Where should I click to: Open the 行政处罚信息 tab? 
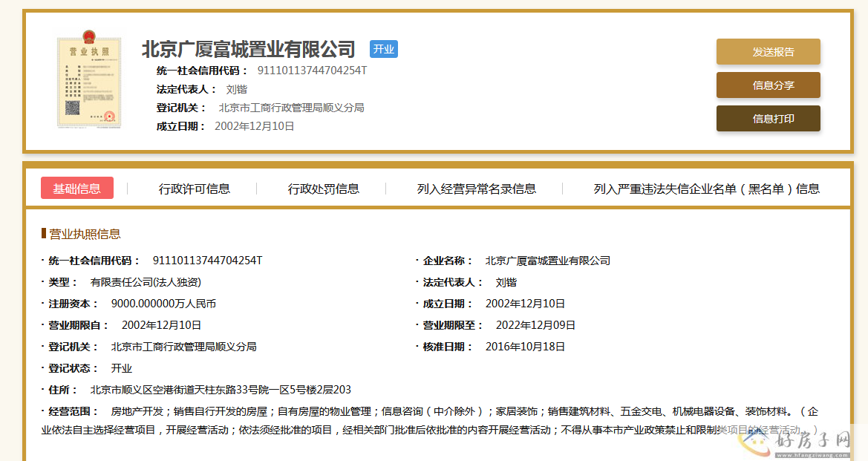click(x=323, y=189)
